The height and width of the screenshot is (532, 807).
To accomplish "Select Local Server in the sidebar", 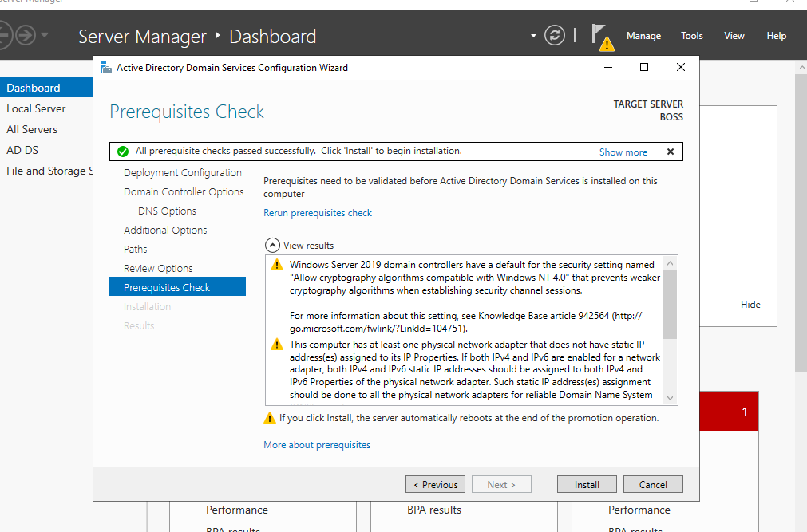I will point(36,108).
